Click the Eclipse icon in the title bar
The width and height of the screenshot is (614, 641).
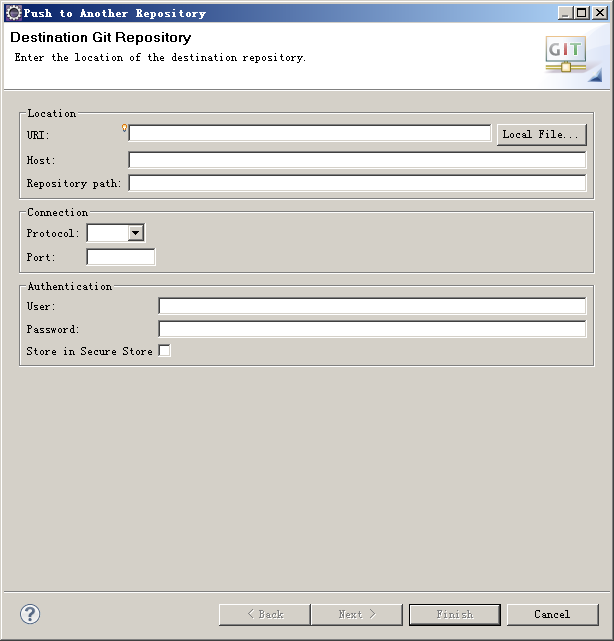tap(13, 13)
